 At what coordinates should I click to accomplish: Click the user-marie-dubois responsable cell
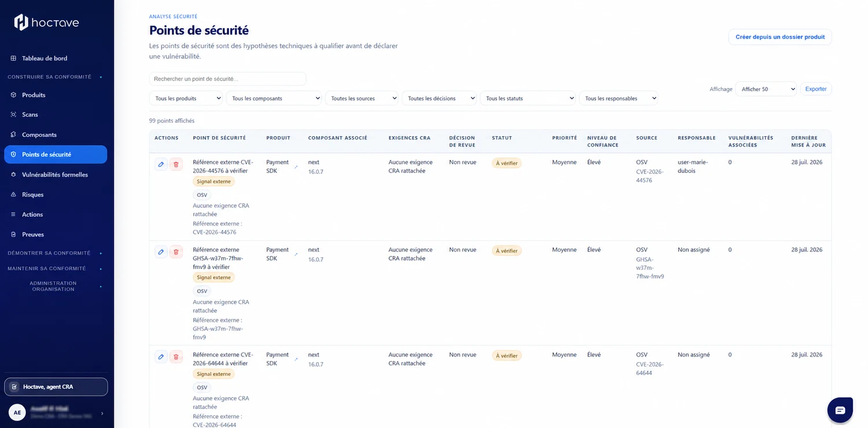tap(693, 167)
